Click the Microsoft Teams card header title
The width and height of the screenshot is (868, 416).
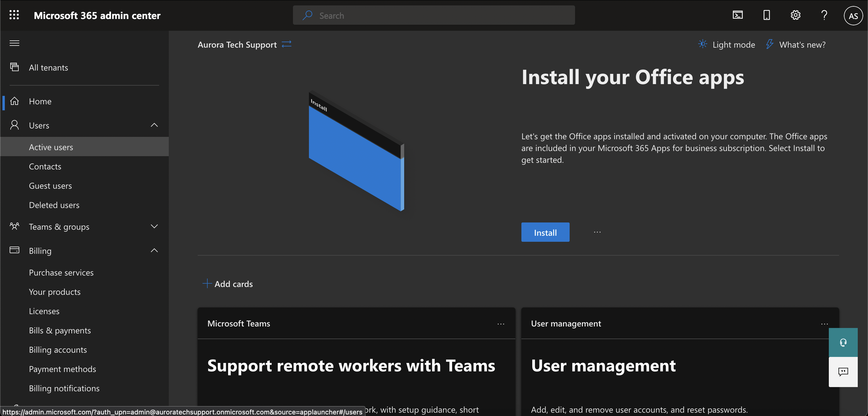(239, 323)
